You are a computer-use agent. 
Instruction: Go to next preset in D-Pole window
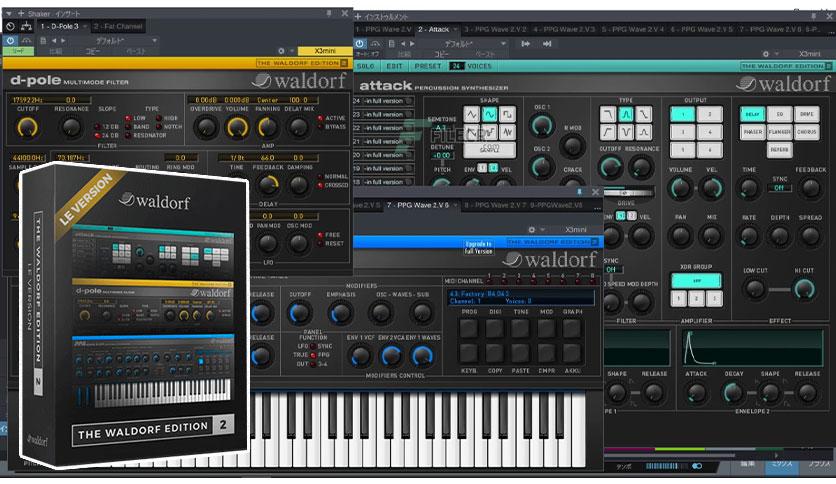(x=63, y=41)
